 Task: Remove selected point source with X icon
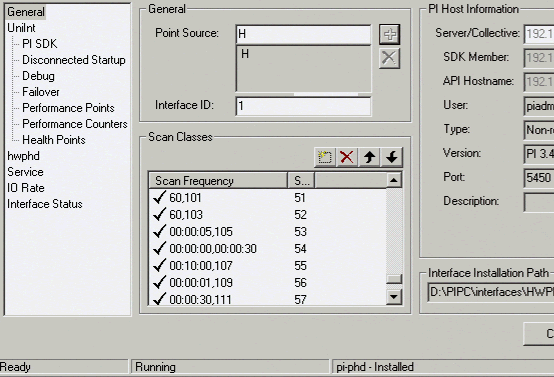coord(389,58)
